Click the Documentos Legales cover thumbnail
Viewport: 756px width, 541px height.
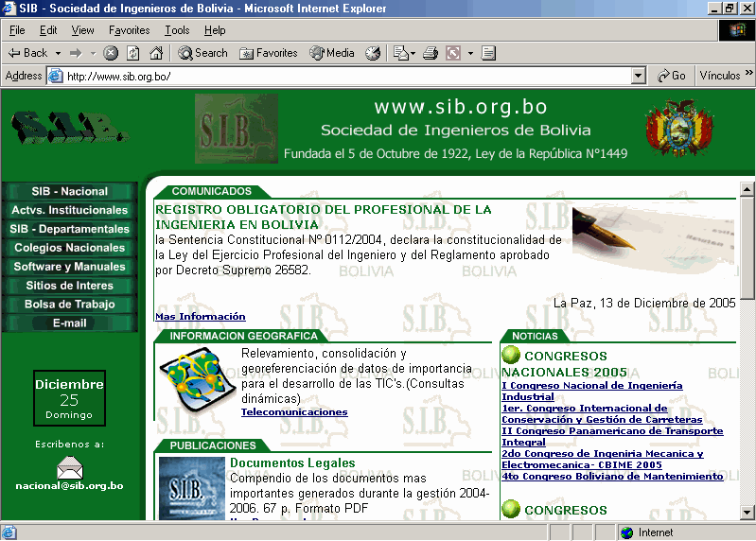(x=192, y=488)
